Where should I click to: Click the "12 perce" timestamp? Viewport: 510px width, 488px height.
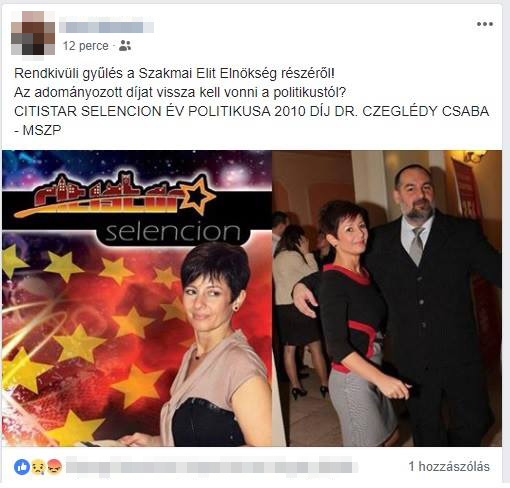tap(86, 46)
